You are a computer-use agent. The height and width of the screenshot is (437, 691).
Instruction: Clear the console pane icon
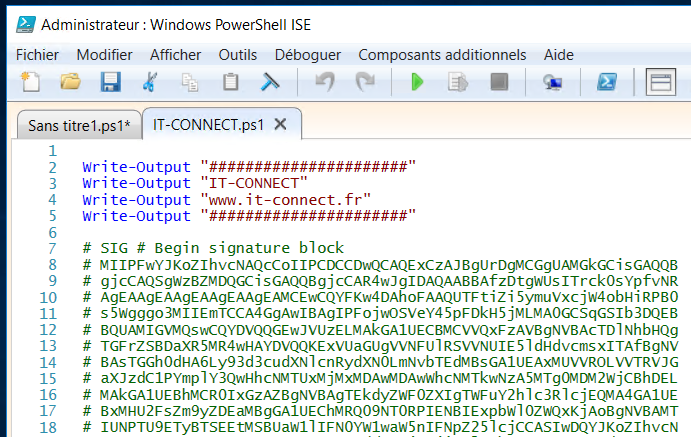[x=270, y=82]
